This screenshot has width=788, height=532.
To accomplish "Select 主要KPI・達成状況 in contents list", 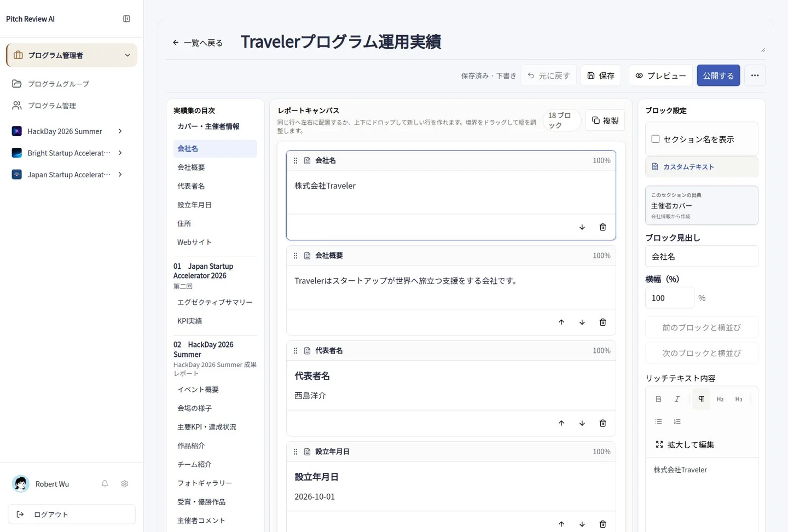I will (215, 427).
